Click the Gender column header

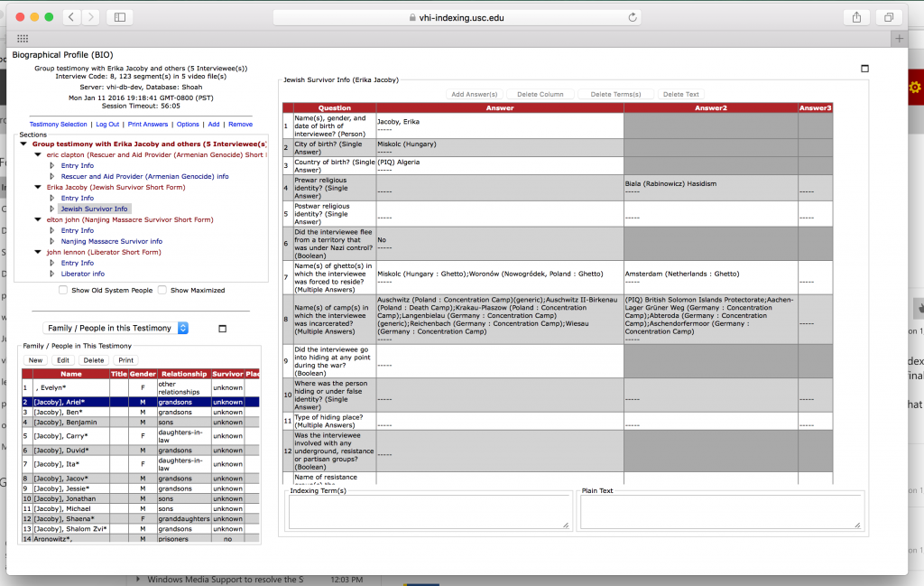pyautogui.click(x=143, y=374)
